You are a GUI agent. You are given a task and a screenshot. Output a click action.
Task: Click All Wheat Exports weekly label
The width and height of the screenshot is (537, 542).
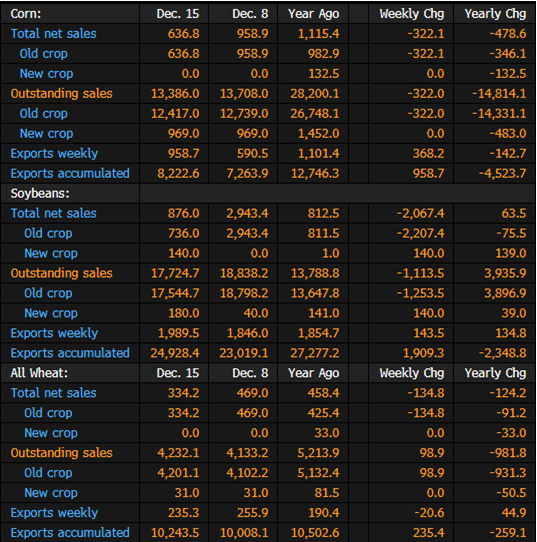coord(54,513)
